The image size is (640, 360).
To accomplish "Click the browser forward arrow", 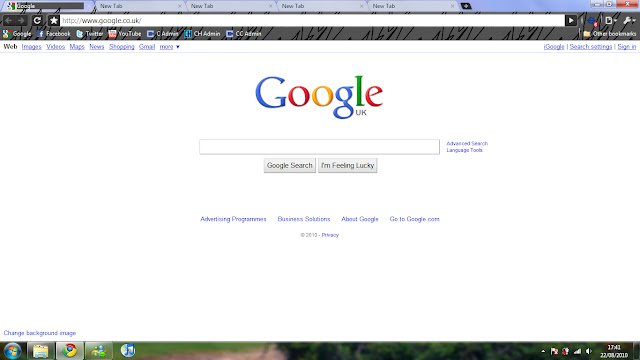I will click(x=21, y=20).
